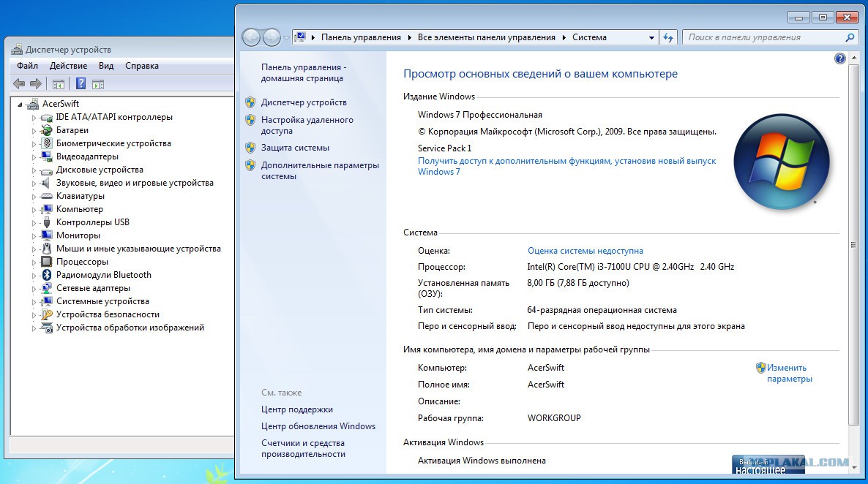Open recent pages dropdown beside navigation buttons

point(286,37)
